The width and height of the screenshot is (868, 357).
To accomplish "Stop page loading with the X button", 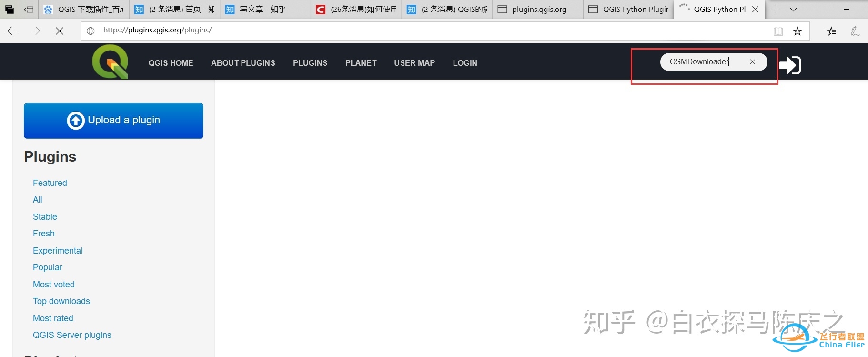I will [60, 31].
